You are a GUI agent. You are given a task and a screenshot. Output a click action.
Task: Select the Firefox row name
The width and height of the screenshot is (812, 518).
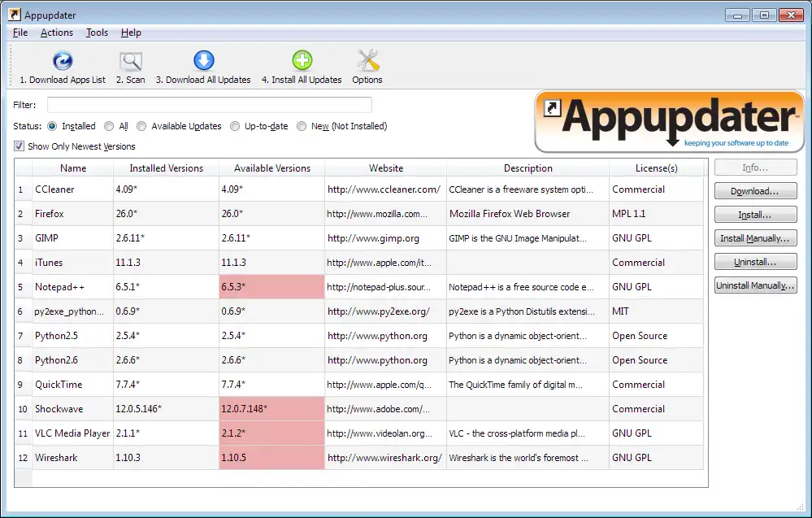[x=50, y=214]
